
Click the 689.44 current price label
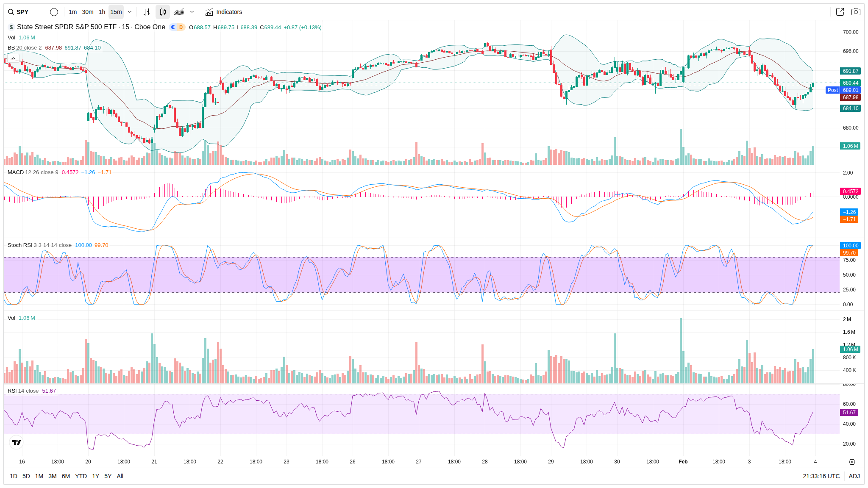click(x=850, y=83)
